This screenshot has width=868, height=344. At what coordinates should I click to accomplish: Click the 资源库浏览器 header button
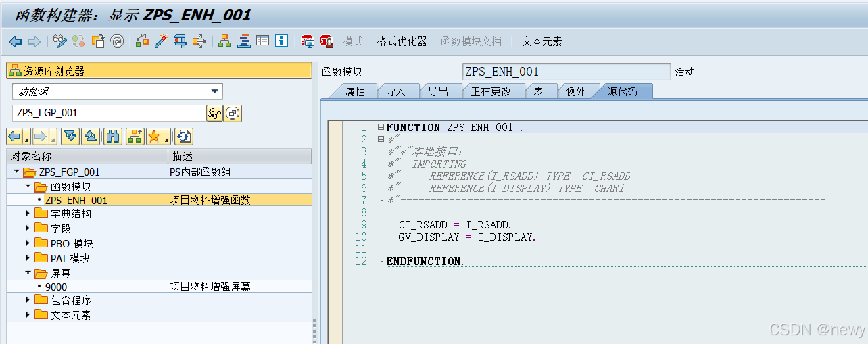click(159, 70)
